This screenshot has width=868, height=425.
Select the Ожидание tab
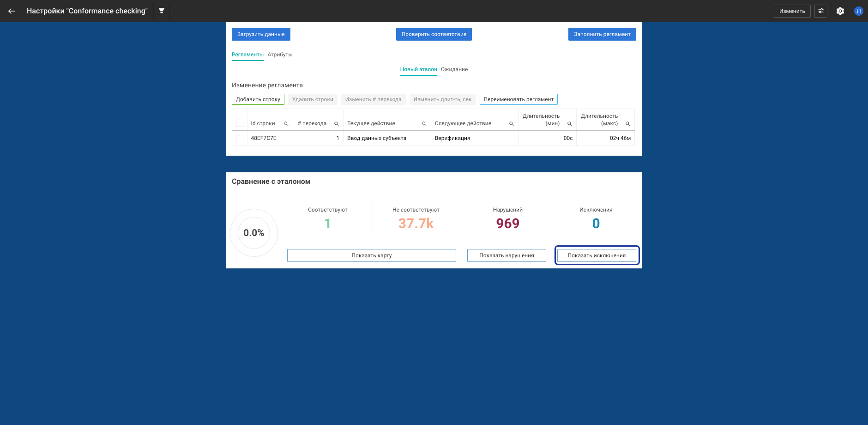click(x=454, y=69)
